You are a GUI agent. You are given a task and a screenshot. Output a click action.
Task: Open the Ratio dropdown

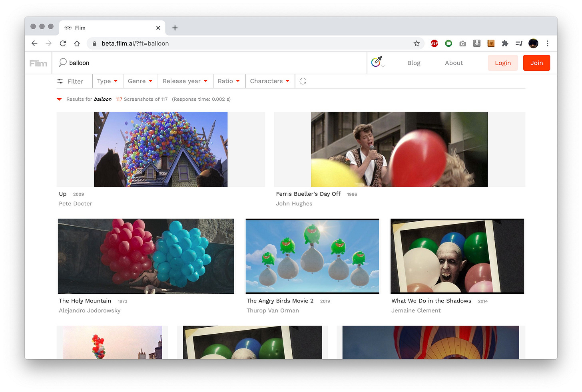click(229, 81)
